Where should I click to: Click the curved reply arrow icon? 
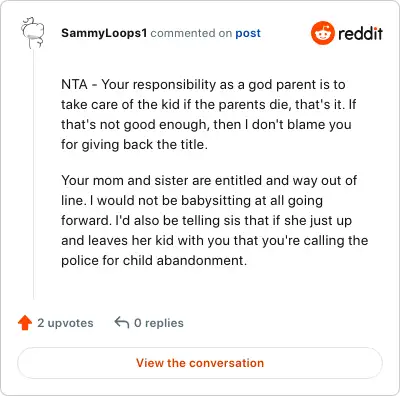(x=122, y=322)
